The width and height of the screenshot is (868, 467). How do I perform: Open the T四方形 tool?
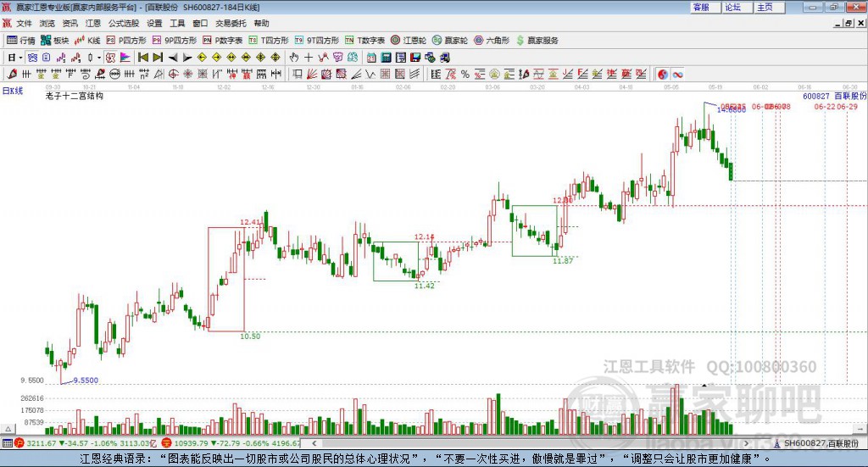269,41
